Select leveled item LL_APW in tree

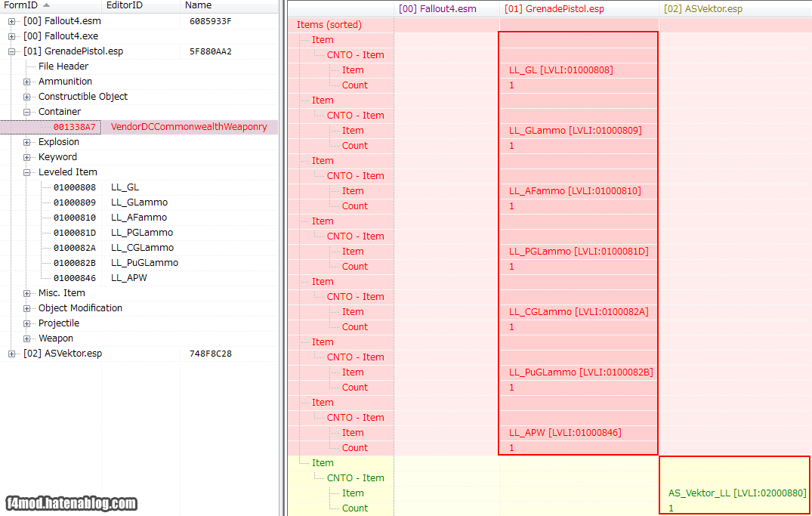[x=129, y=278]
